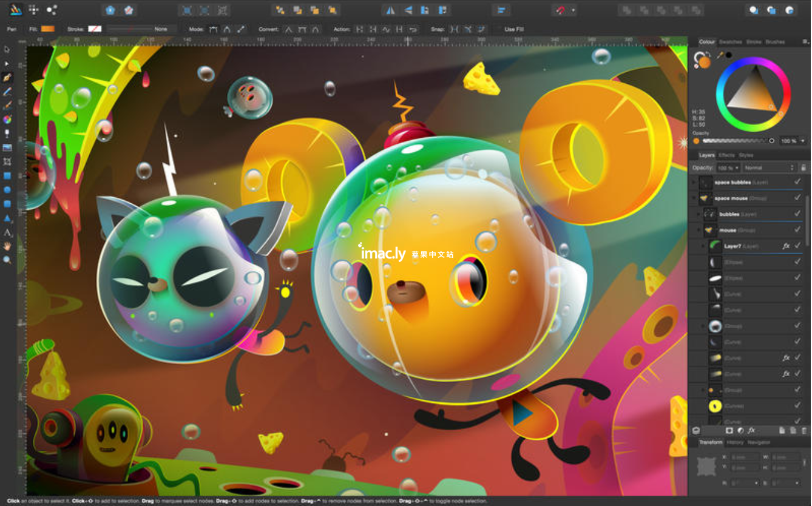
Task: Select the Smart mode button in Mode group
Action: click(x=226, y=29)
